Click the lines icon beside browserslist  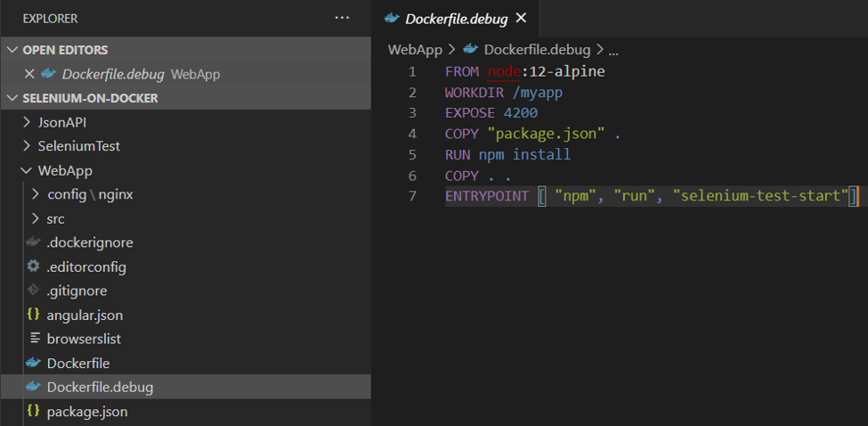tap(34, 339)
